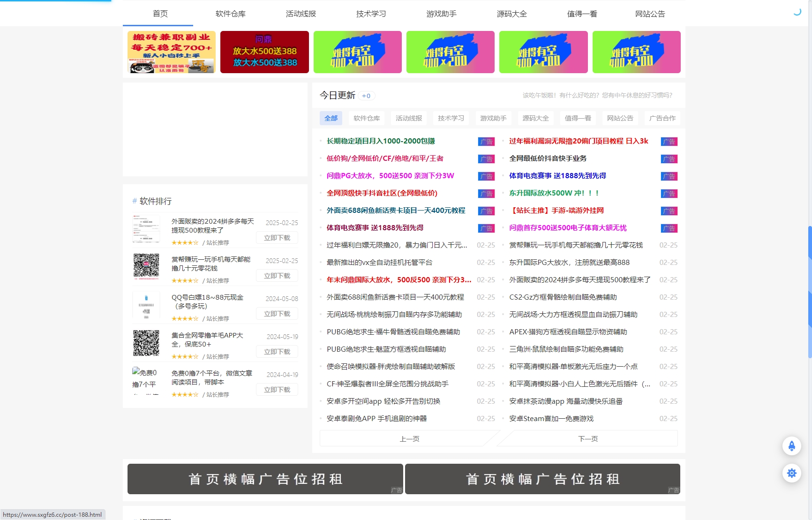Go to 上一页 of today's updates
This screenshot has width=812, height=520.
coord(409,439)
